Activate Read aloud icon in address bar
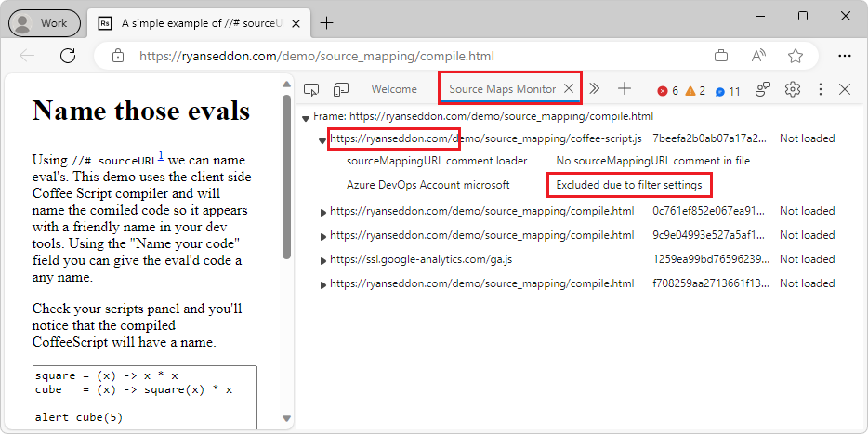 758,56
